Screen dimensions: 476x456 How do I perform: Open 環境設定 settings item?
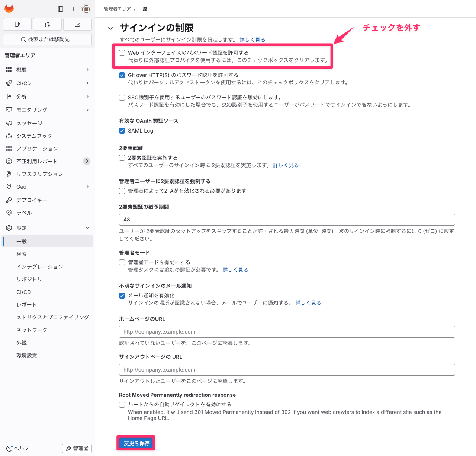coord(48,355)
